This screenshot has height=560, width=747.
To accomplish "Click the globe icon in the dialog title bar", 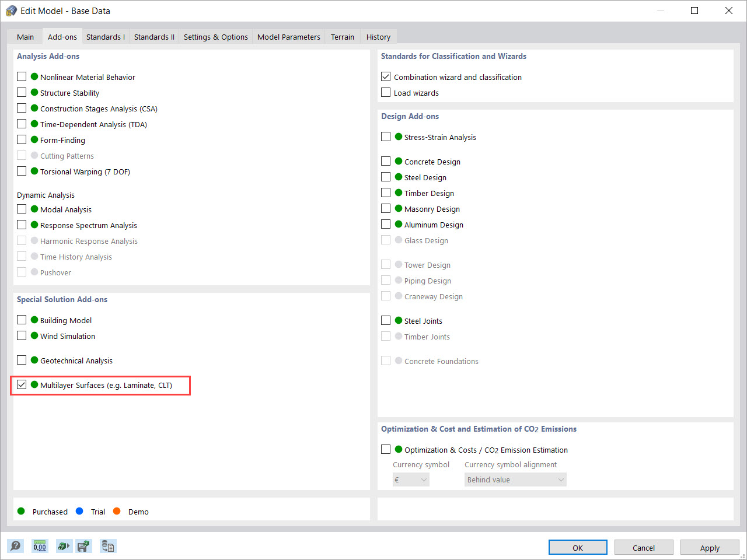I will point(11,10).
